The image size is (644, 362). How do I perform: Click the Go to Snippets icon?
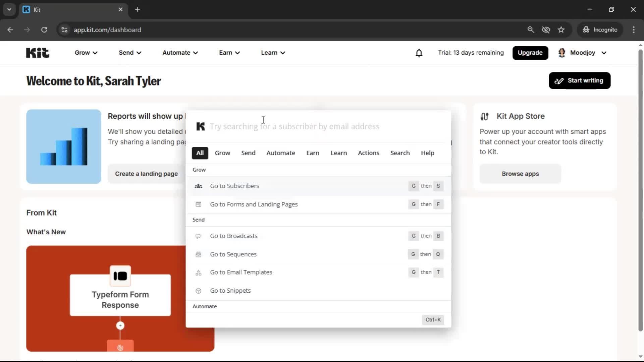pos(198,291)
